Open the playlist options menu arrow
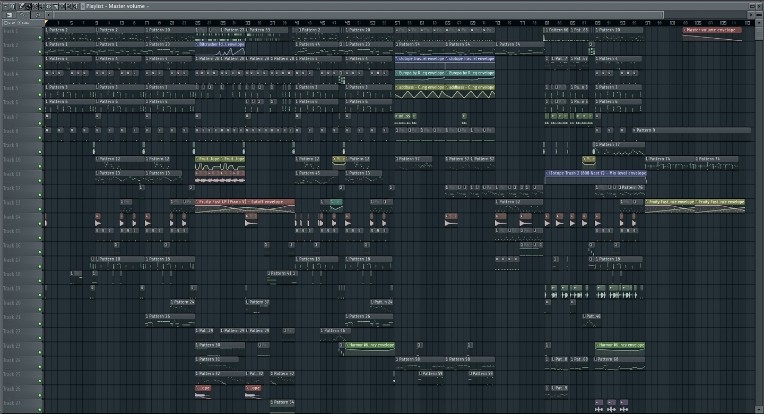Viewport: 764px width, 414px height. point(5,6)
